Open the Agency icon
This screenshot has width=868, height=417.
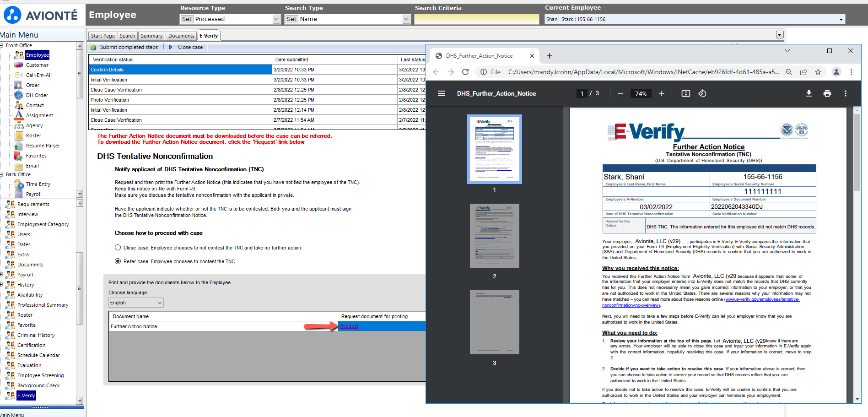point(19,125)
